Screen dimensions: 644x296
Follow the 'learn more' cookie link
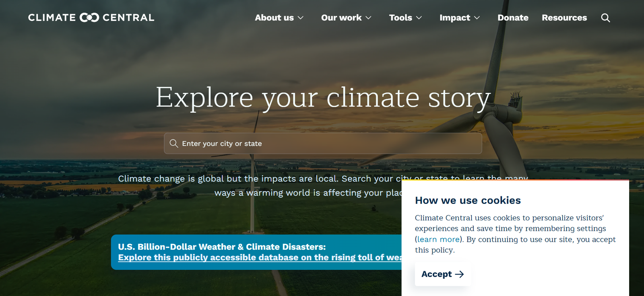pos(438,239)
